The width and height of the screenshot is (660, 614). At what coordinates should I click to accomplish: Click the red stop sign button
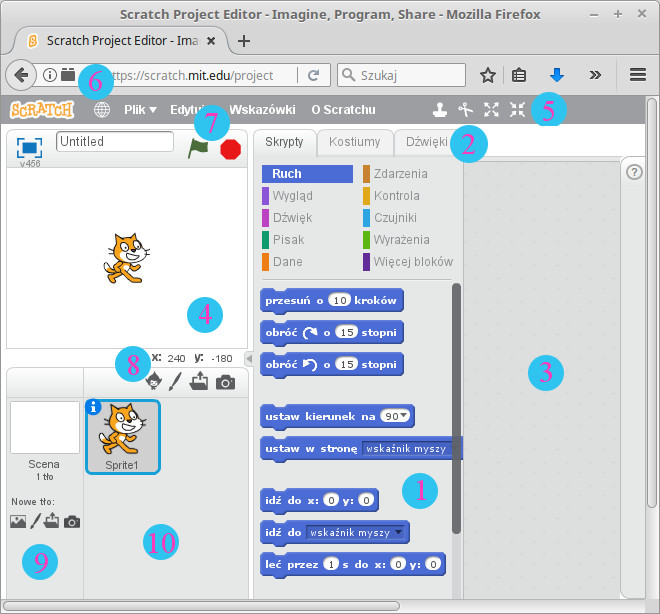pos(231,149)
